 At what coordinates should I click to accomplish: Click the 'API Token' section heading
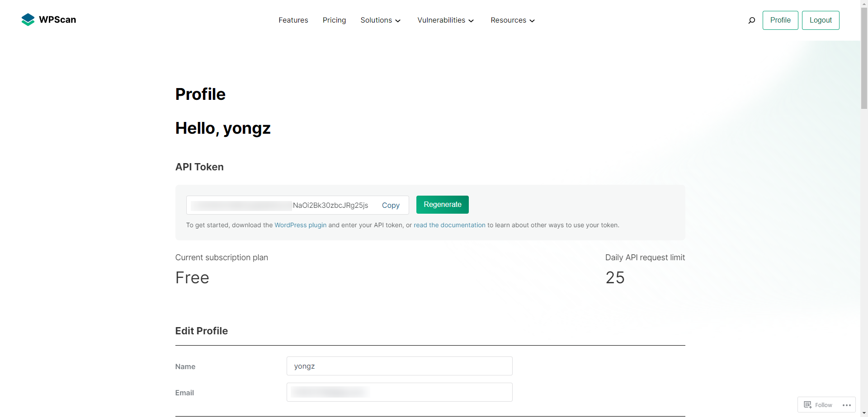199,167
